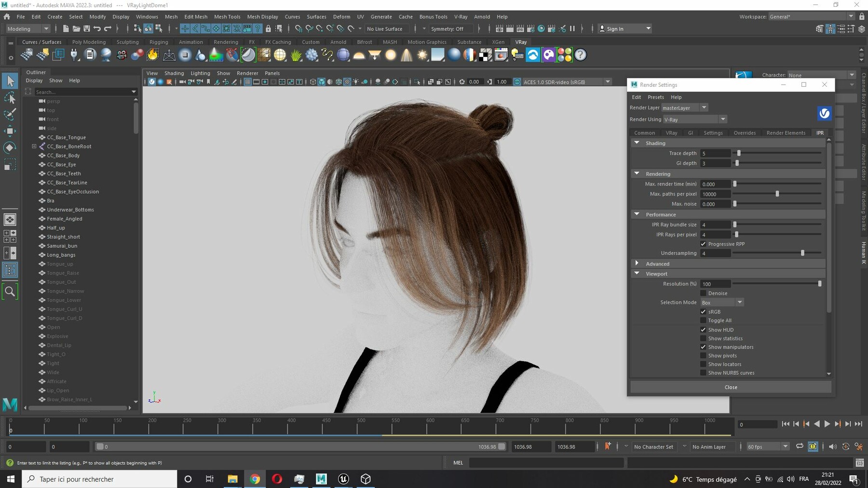Enable the Denoise checkbox

click(703, 293)
